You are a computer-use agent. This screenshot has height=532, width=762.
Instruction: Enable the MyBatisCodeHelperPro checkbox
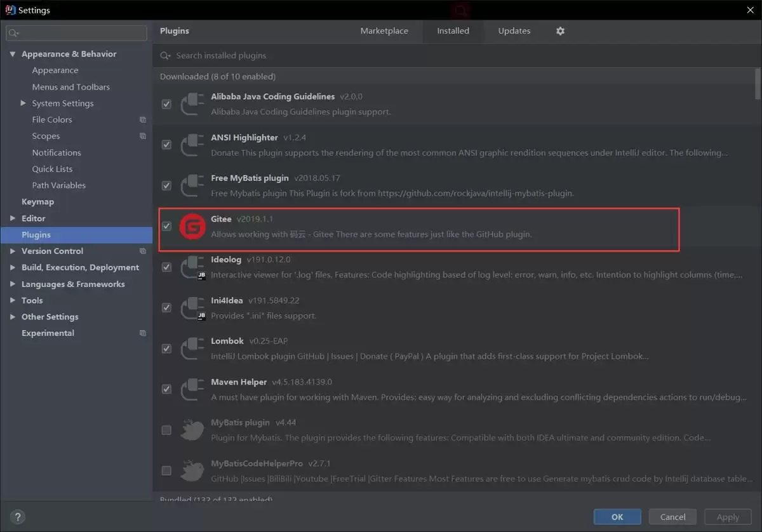coord(166,470)
